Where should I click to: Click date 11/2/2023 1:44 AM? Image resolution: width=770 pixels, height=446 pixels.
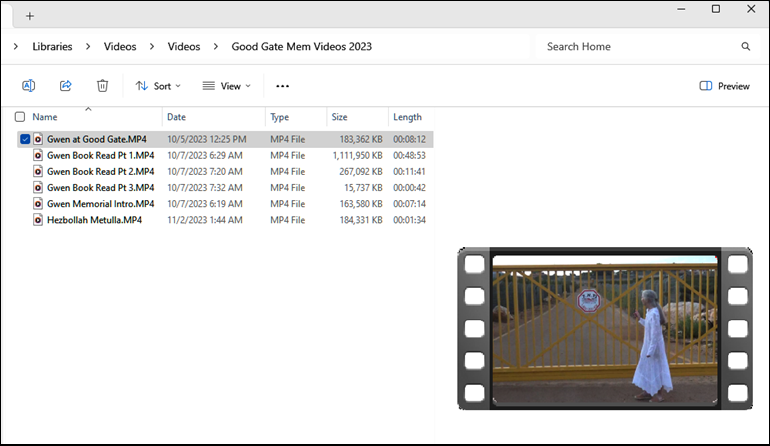pyautogui.click(x=205, y=220)
